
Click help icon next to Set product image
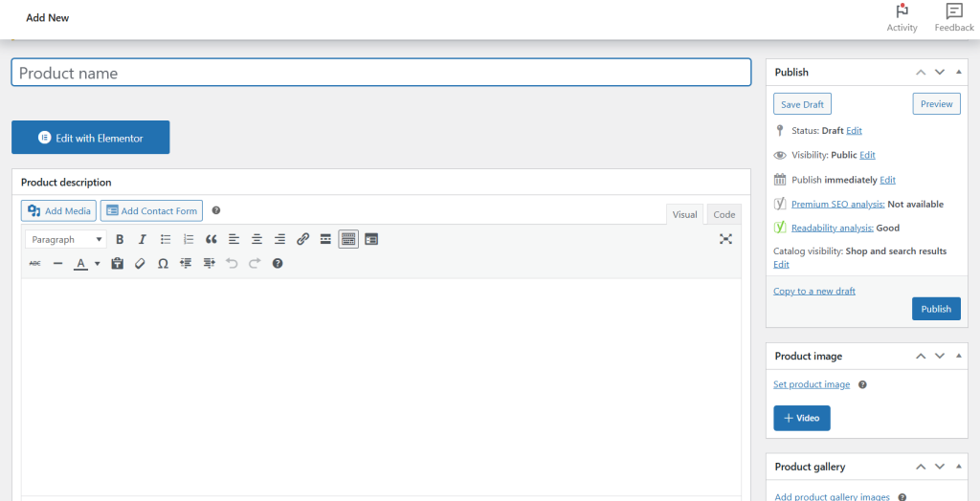[x=862, y=384]
